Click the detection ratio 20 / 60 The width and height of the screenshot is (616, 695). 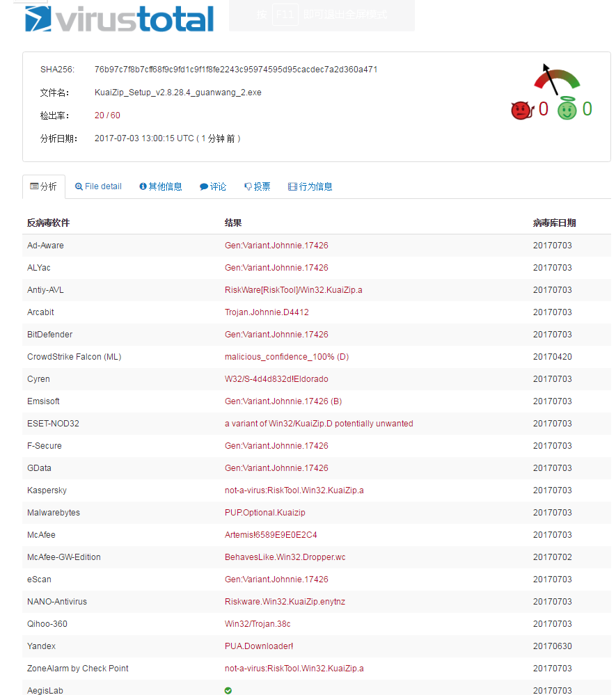point(107,115)
